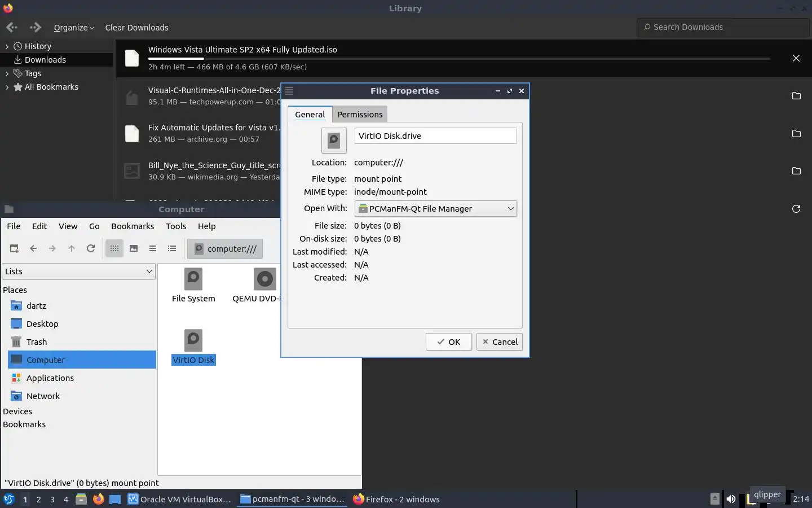The height and width of the screenshot is (508, 812).
Task: Toggle Compact View mode in PCManFM
Action: [x=153, y=248]
